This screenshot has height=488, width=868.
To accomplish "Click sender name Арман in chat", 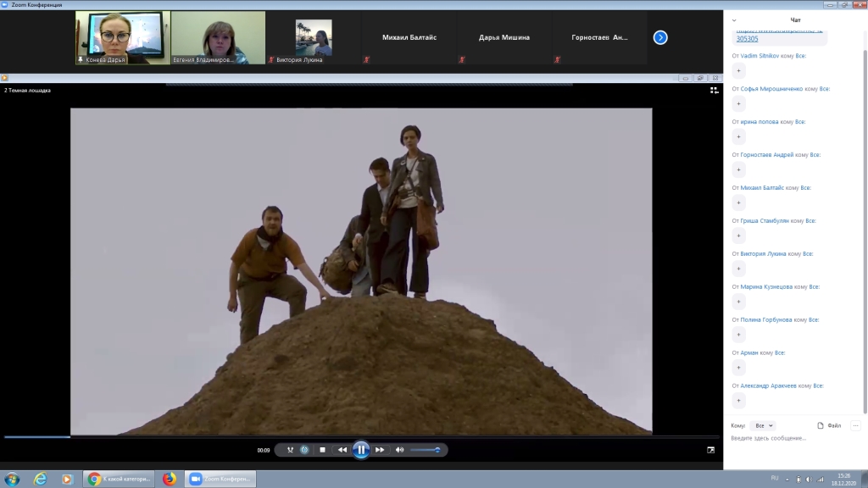I will 749,353.
